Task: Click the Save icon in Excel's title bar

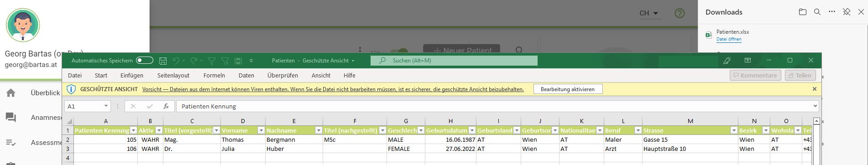Action: 163,61
